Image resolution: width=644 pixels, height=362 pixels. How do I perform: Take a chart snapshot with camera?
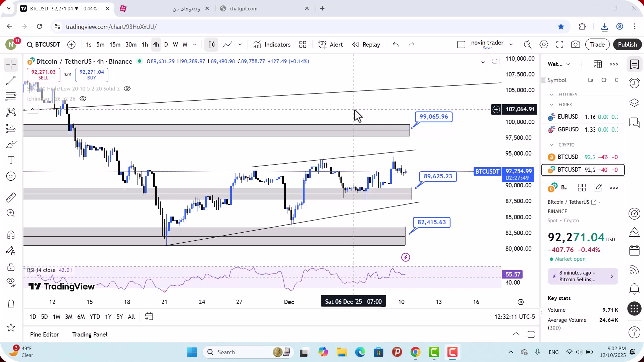pos(576,45)
